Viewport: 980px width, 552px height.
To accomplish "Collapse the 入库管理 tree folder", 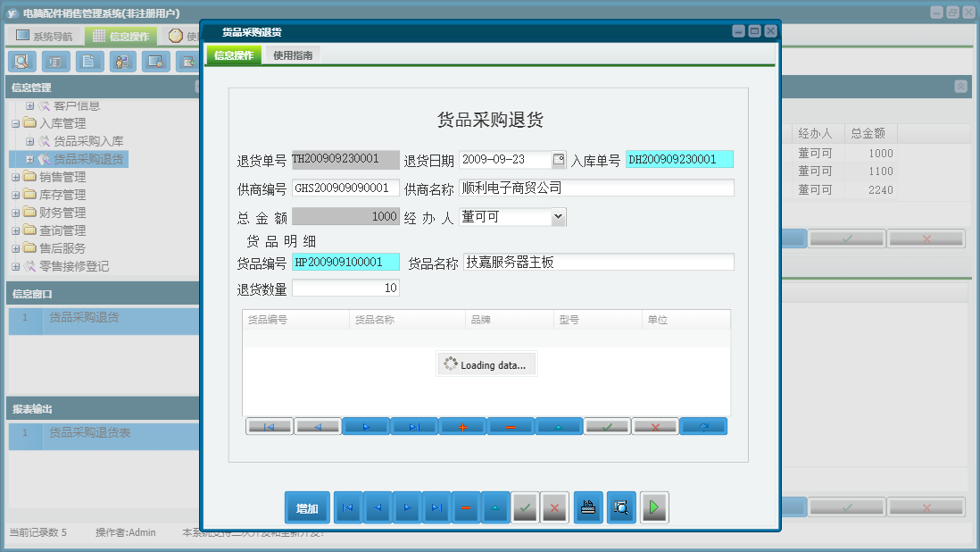I will (16, 124).
